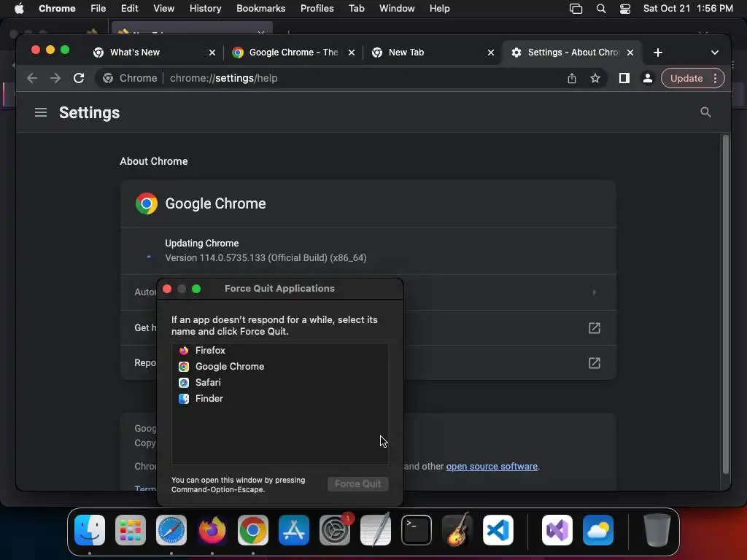Close the Settings - About Chrome tab
747x560 pixels.
(x=630, y=52)
